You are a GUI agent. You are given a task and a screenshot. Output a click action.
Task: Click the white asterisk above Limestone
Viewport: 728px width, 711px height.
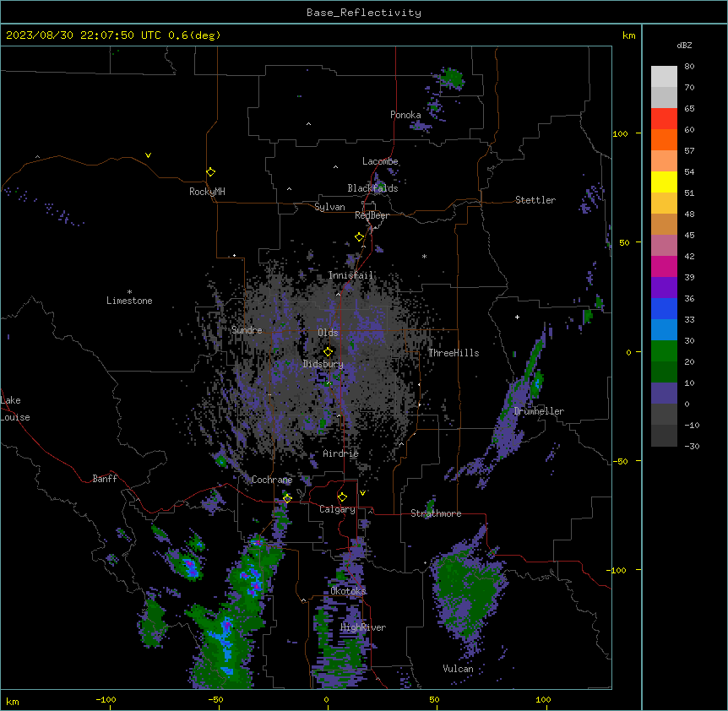point(129,292)
